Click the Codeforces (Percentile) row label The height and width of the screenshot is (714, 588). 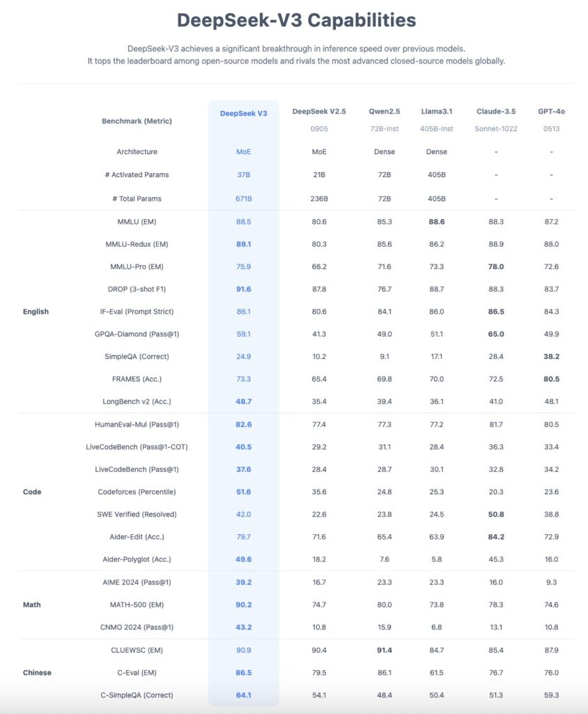[137, 492]
